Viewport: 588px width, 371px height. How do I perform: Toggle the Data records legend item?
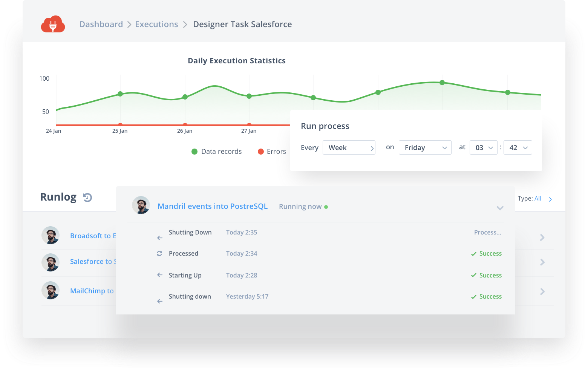217,152
